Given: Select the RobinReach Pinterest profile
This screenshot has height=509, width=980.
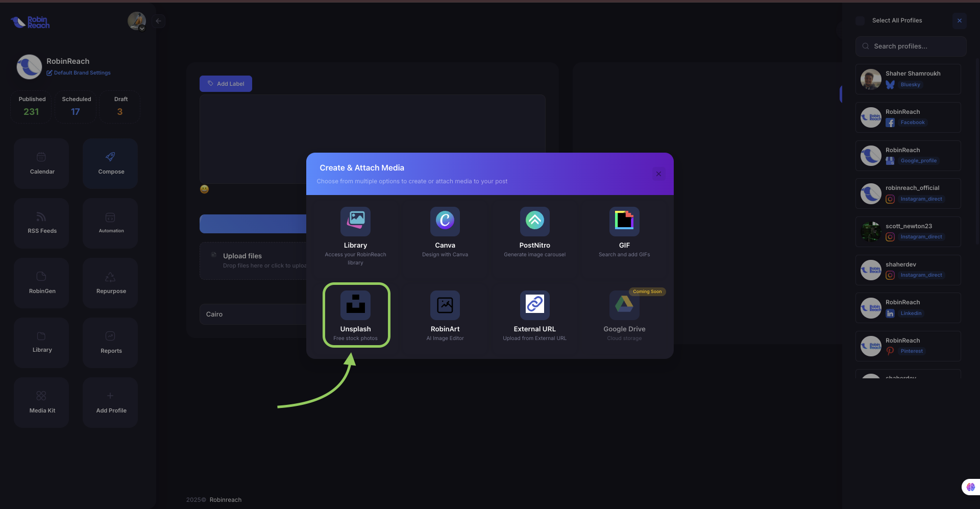Looking at the screenshot, I should click(908, 346).
